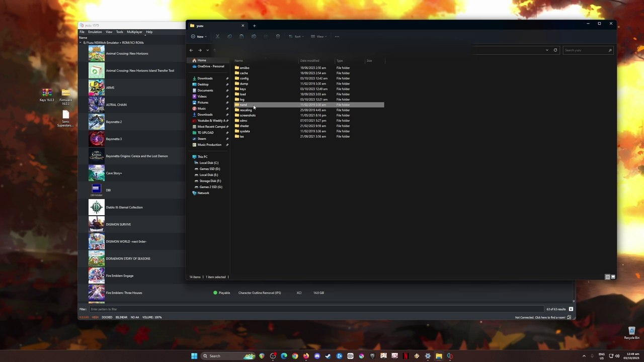Refresh the Explorer folder view
644x362 pixels.
[x=555, y=50]
